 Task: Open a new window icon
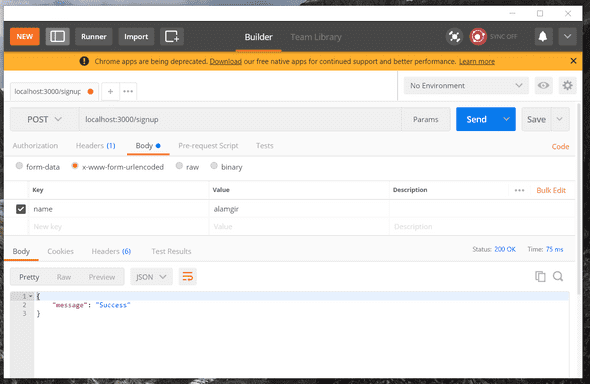tap(172, 36)
